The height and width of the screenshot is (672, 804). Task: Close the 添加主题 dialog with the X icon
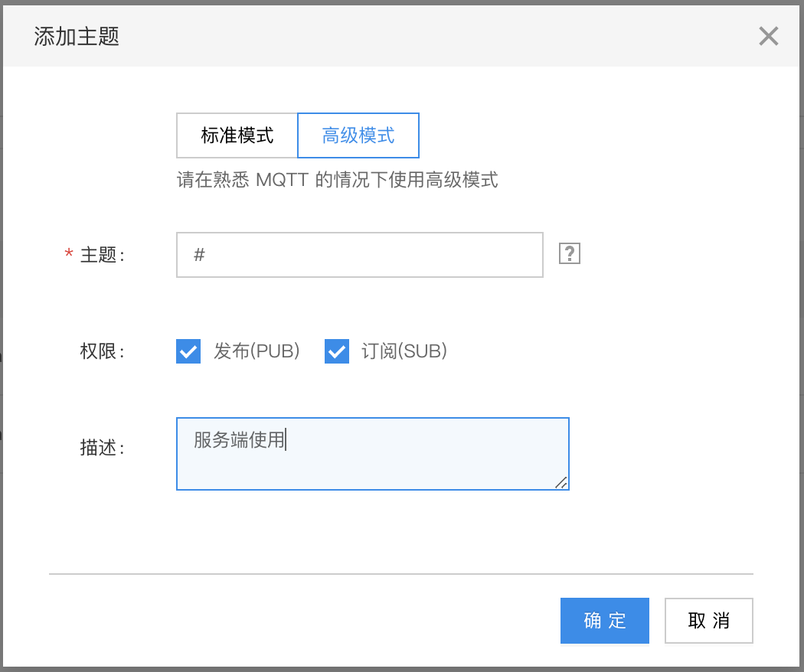[768, 36]
